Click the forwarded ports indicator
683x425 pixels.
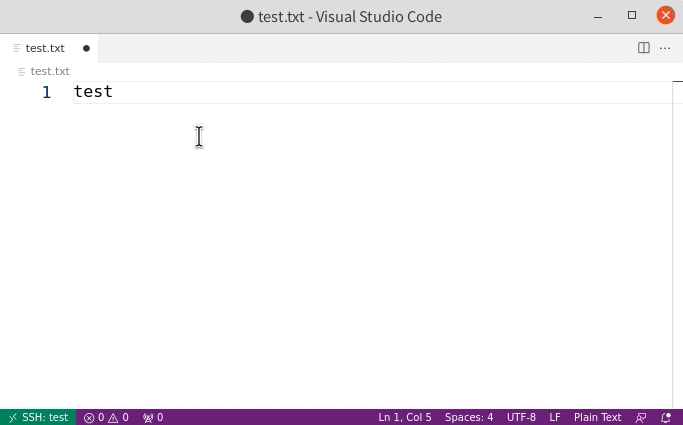153,417
